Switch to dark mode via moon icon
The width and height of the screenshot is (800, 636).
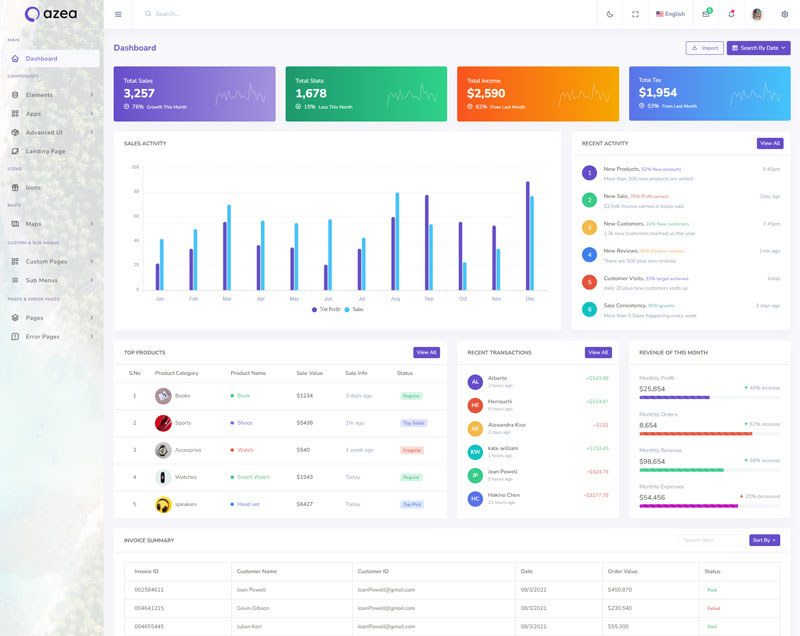point(610,14)
